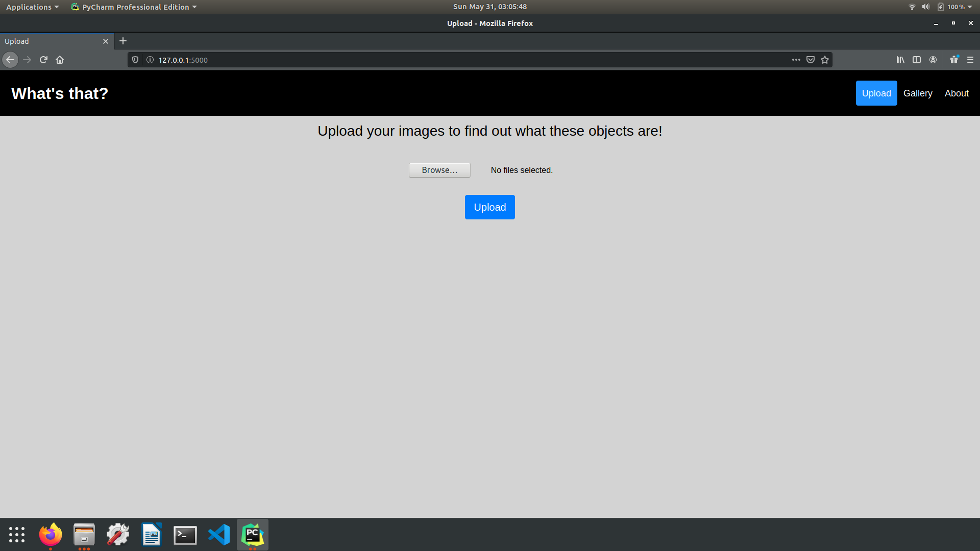Open the Library bookmarks icon
The width and height of the screenshot is (980, 551).
tap(900, 60)
